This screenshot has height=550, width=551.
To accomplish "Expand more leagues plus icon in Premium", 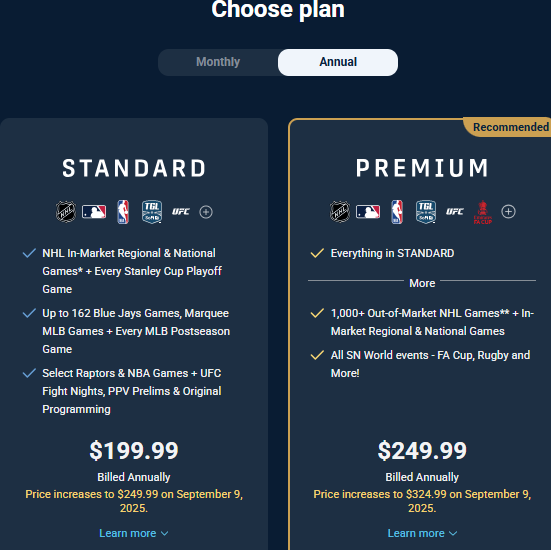I will click(508, 212).
